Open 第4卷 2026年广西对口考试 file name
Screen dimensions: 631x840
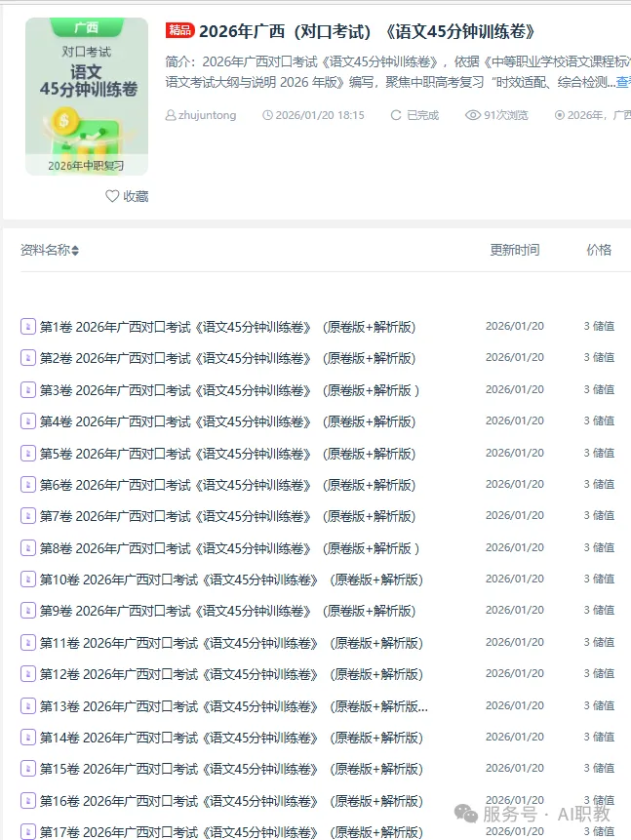[227, 421]
